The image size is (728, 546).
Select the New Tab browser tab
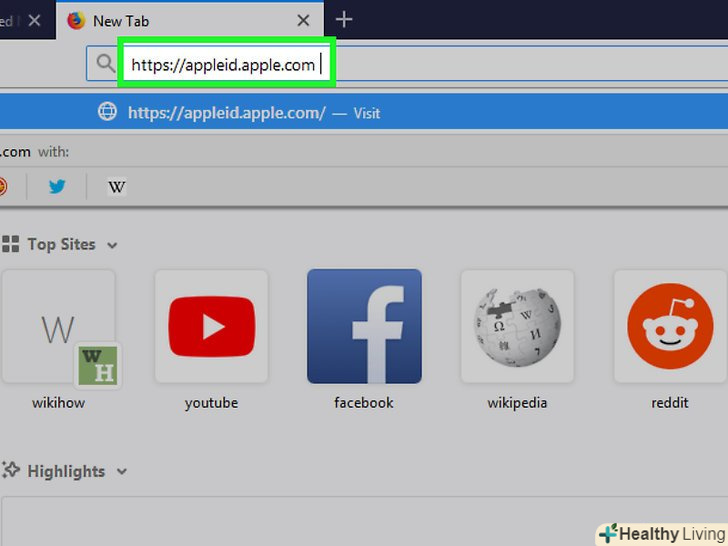click(189, 20)
